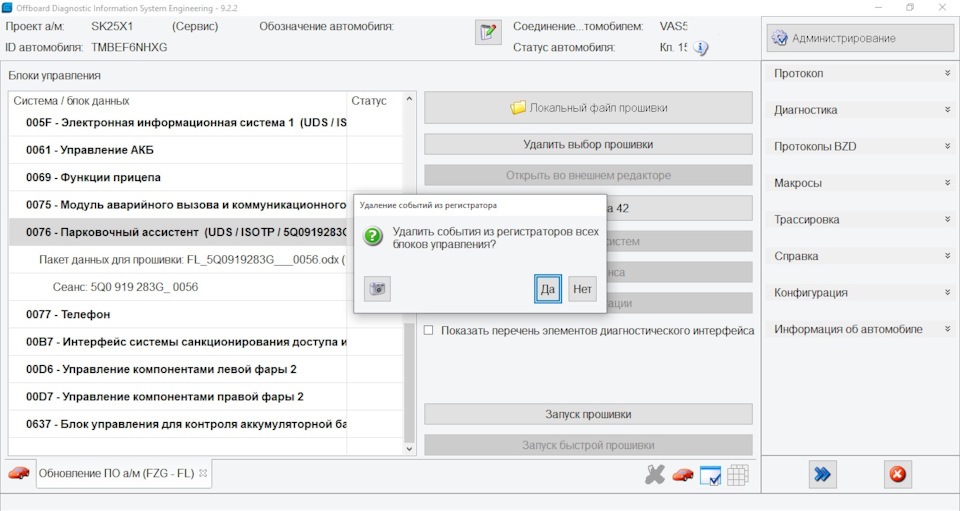Click red car icon beside the update tab
Image resolution: width=960 pixels, height=511 pixels.
pos(19,473)
